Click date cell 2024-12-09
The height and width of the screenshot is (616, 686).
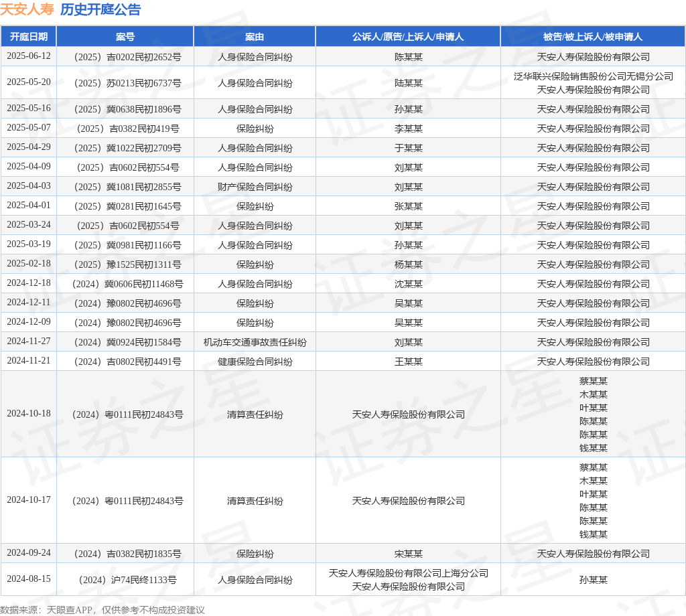(x=29, y=322)
